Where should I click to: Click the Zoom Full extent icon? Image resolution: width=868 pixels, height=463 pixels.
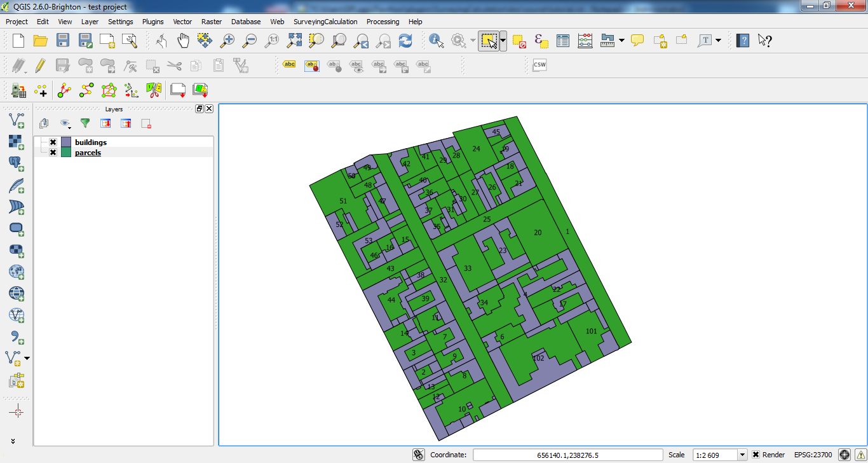[x=294, y=41]
